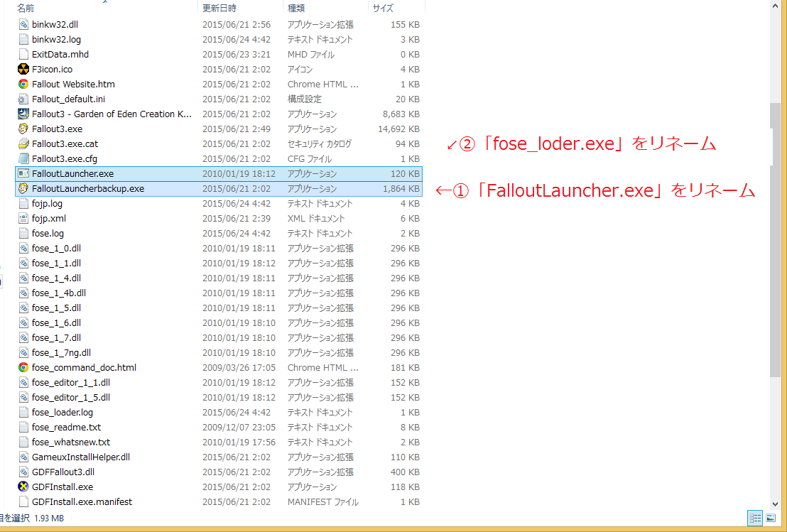Click the scrollbar down arrow
Image resolution: width=787 pixels, height=532 pixels.
click(x=775, y=504)
